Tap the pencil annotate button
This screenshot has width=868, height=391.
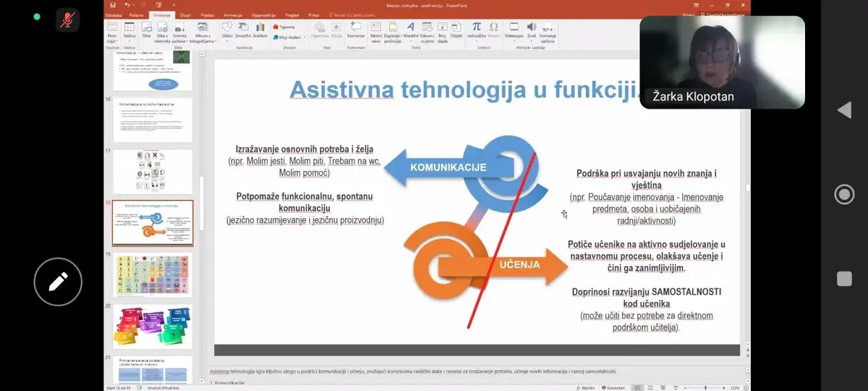coord(58,282)
